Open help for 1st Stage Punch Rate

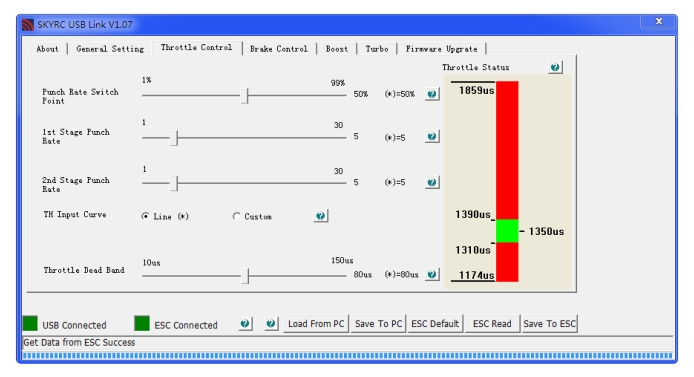coord(432,136)
